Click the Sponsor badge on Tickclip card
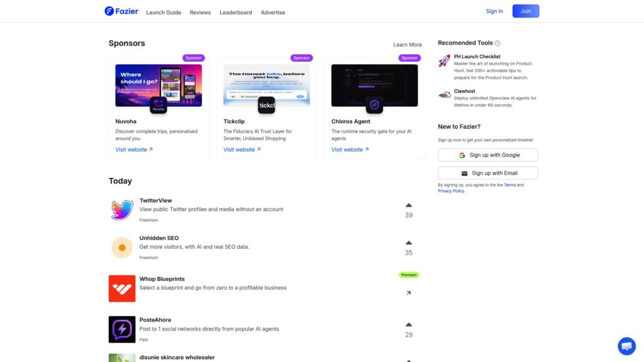 [x=301, y=58]
